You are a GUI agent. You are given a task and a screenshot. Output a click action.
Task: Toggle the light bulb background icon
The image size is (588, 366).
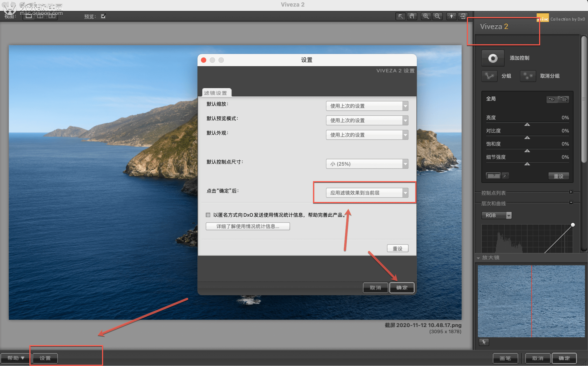click(451, 16)
